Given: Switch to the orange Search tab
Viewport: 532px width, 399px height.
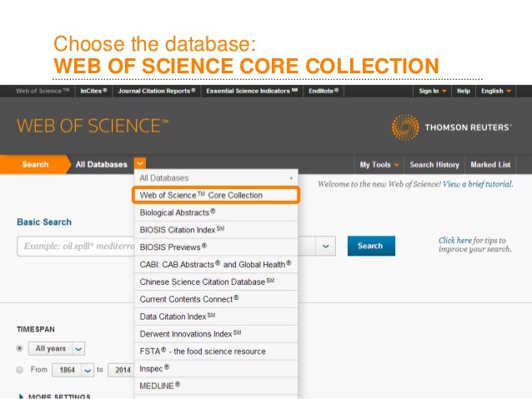Looking at the screenshot, I should [35, 164].
